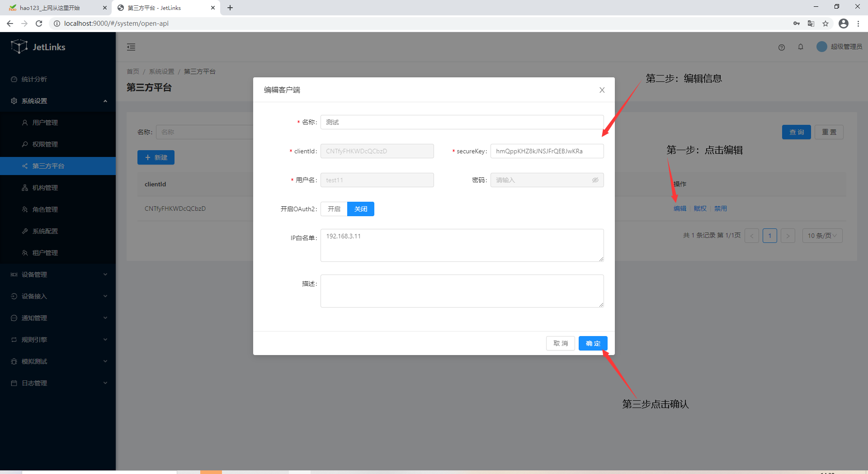The image size is (868, 474).
Task: Click the site information icon in the address bar
Action: tap(57, 24)
